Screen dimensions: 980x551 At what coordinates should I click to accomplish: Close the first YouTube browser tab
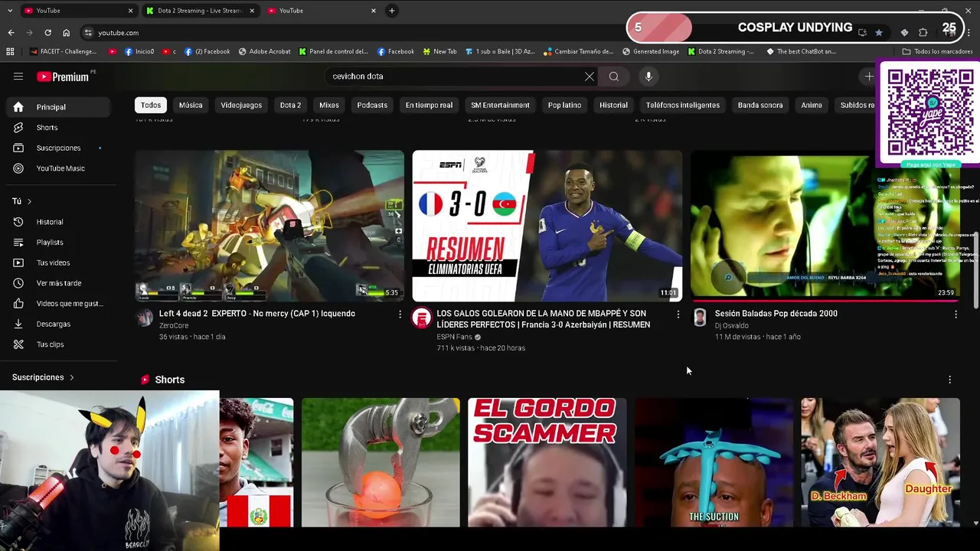pyautogui.click(x=130, y=11)
